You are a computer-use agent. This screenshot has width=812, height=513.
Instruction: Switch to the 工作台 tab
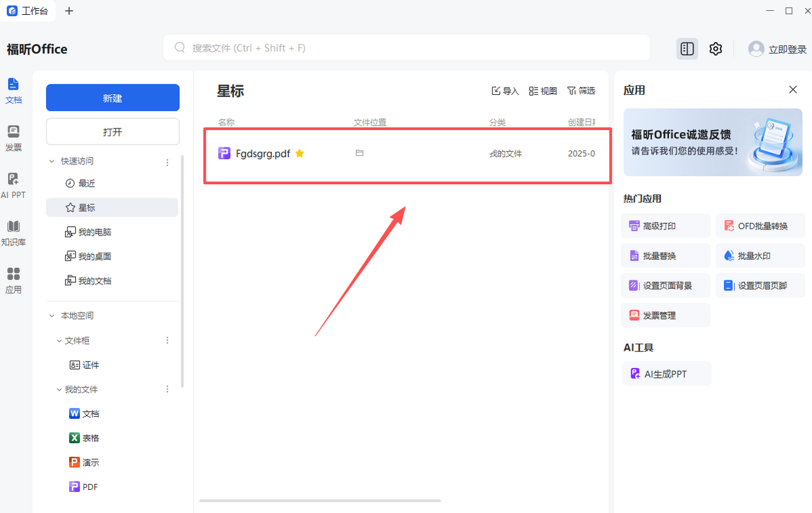[x=28, y=11]
